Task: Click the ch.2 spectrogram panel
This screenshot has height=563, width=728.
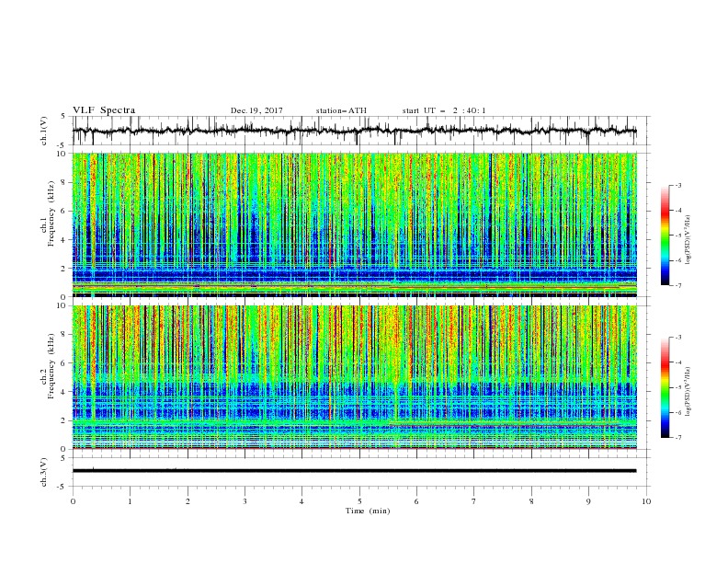Action: (354, 377)
